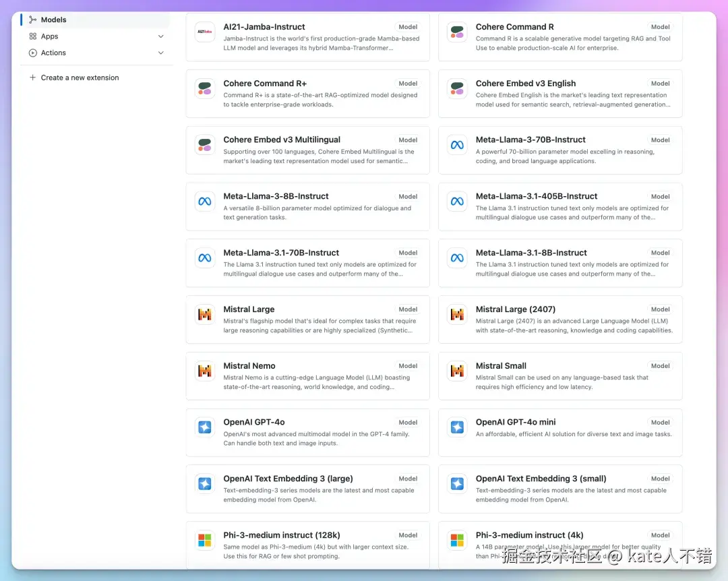728x581 pixels.
Task: Open the Cohere Embed v3 Multilingual title
Action: pyautogui.click(x=282, y=140)
